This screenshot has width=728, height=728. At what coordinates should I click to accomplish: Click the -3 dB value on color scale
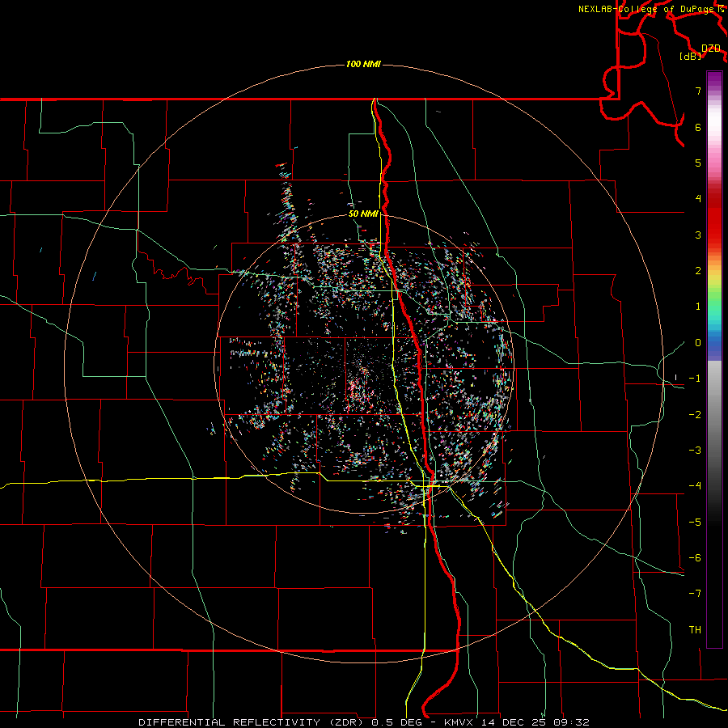click(695, 451)
